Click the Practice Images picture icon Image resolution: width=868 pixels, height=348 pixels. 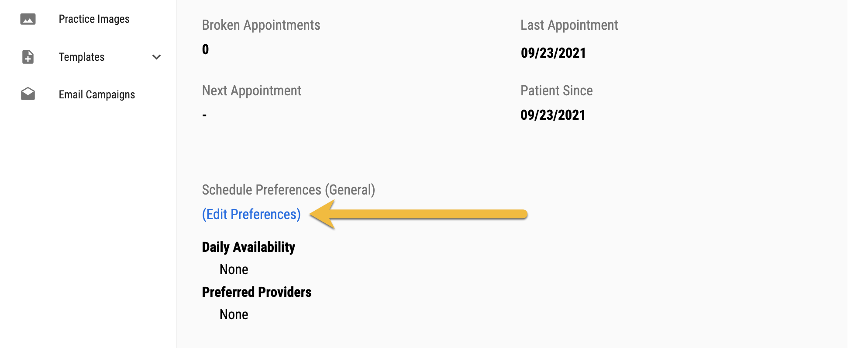tap(28, 19)
